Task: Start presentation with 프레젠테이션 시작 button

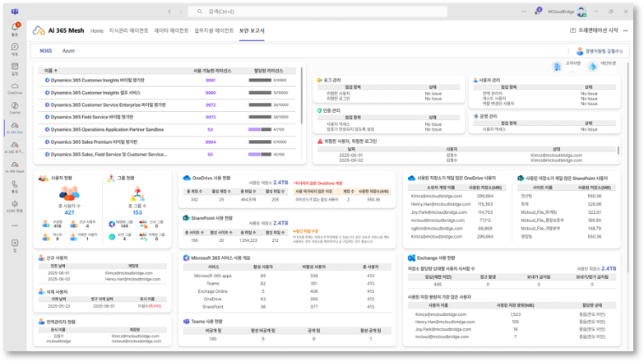Action: pyautogui.click(x=594, y=30)
